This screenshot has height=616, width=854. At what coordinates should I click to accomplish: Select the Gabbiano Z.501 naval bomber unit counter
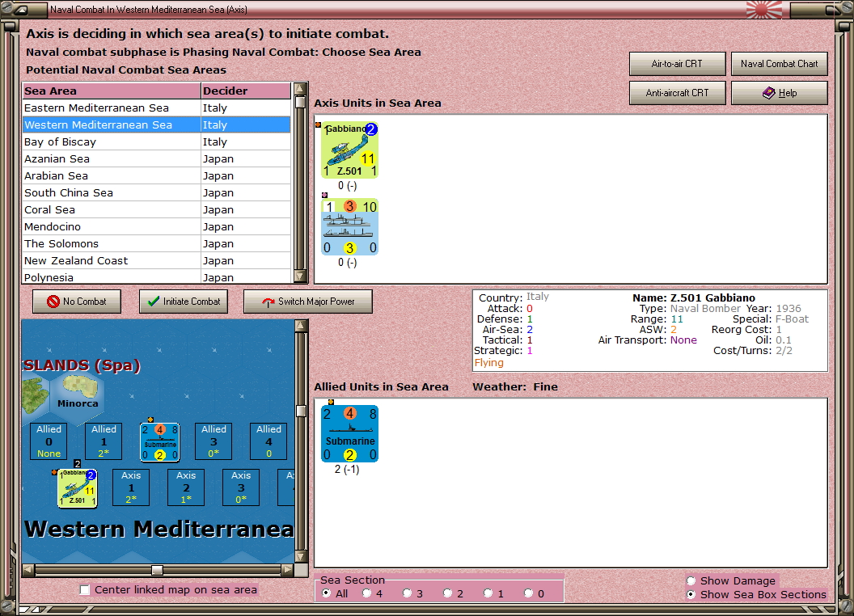349,150
